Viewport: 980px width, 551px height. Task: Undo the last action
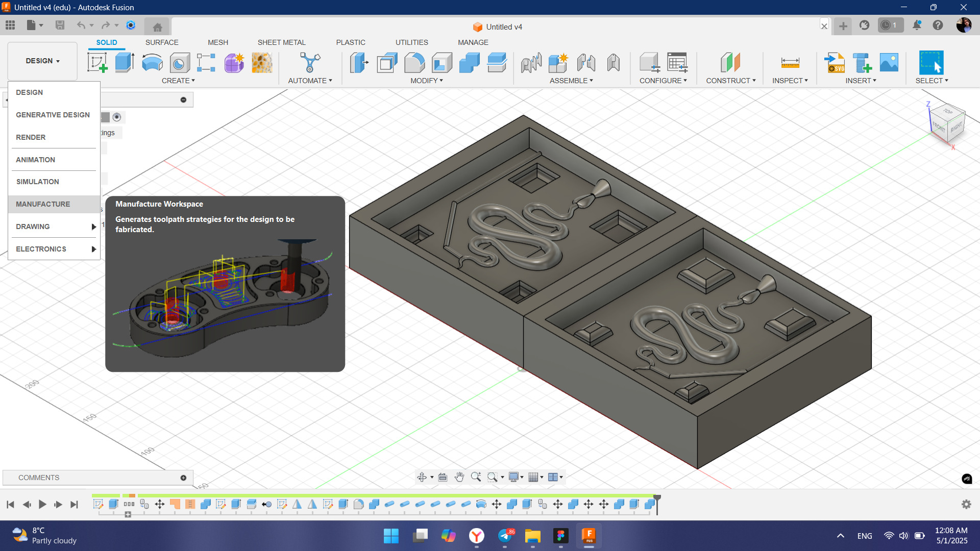click(x=81, y=25)
